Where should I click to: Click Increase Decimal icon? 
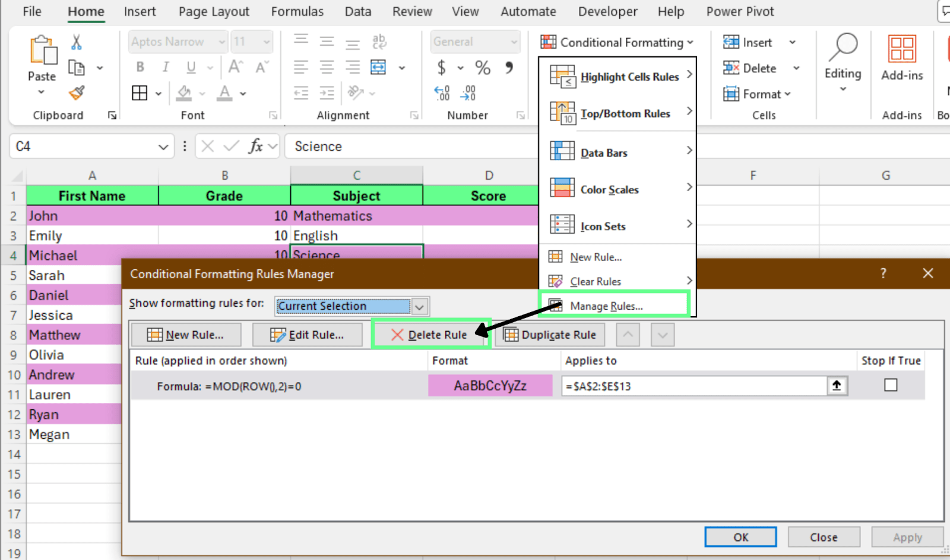(442, 93)
